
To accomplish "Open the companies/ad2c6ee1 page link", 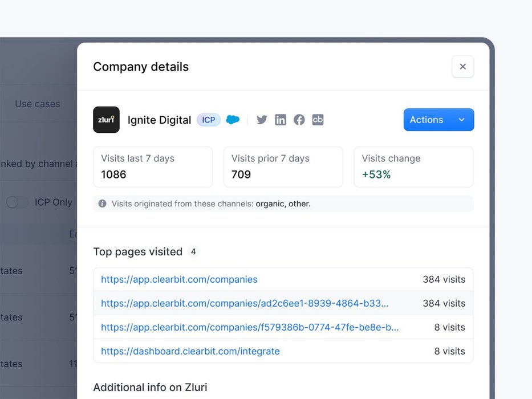I will point(245,303).
